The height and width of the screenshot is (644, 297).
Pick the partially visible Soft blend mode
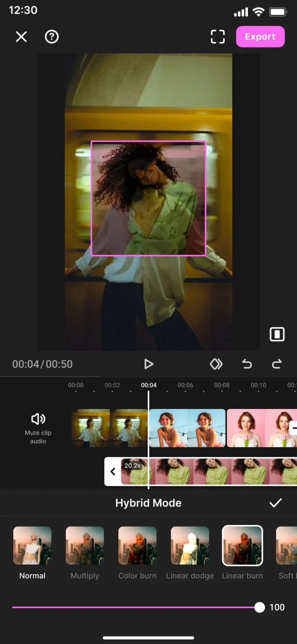286,553
